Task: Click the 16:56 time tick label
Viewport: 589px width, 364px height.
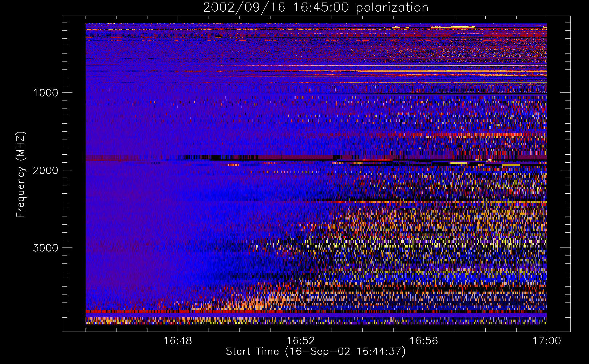Action: [x=424, y=341]
